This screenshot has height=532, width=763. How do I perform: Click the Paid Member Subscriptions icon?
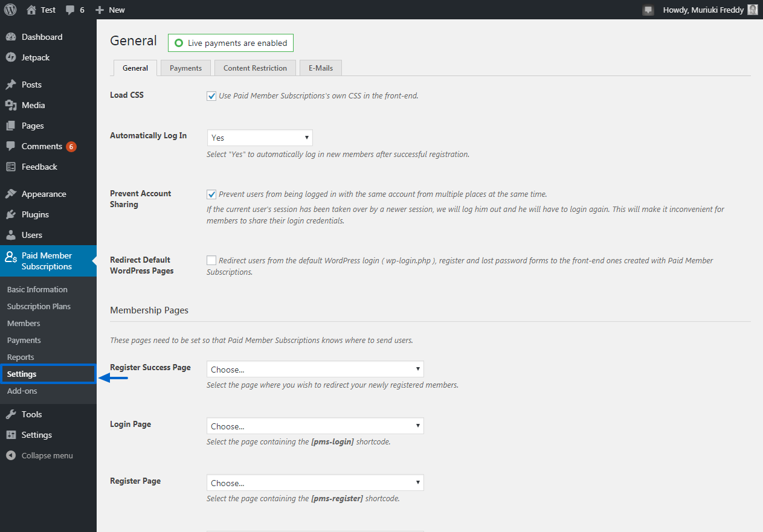pos(11,257)
